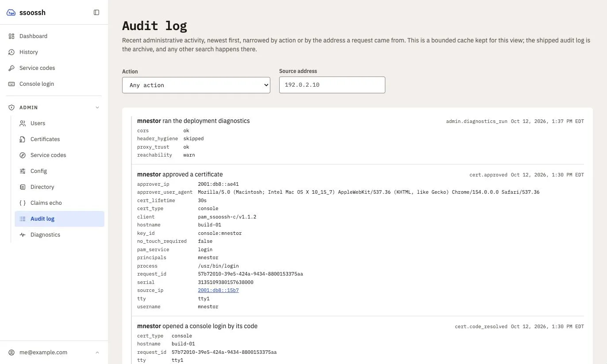Open the Console login page

coord(54,84)
